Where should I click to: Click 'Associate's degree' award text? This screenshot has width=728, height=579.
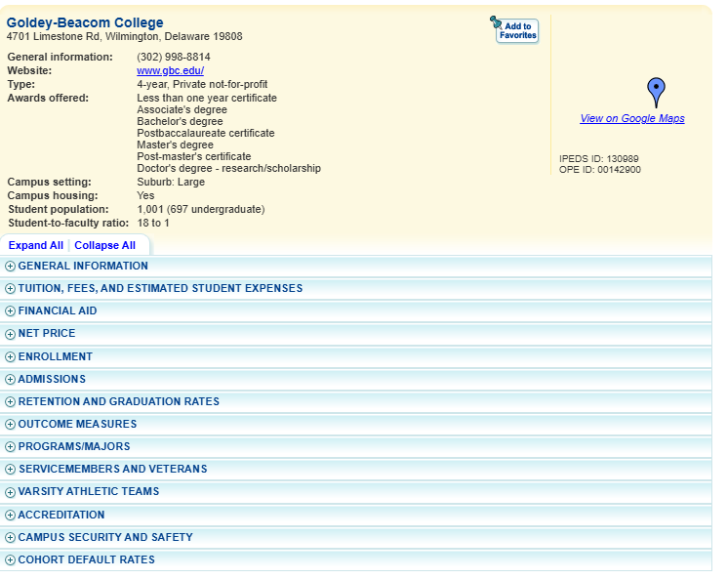pyautogui.click(x=182, y=109)
